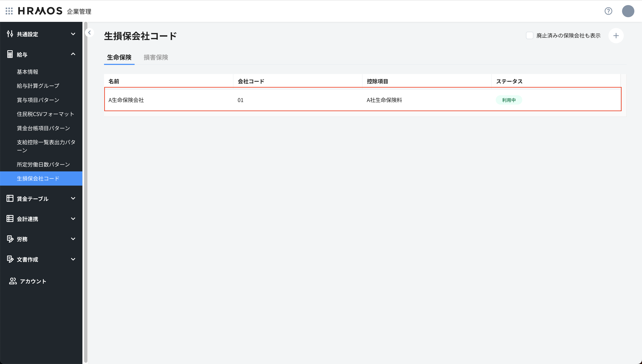The height and width of the screenshot is (364, 642).
Task: Enable 廃止済みの保険会社も表示 checkbox
Action: pyautogui.click(x=530, y=35)
